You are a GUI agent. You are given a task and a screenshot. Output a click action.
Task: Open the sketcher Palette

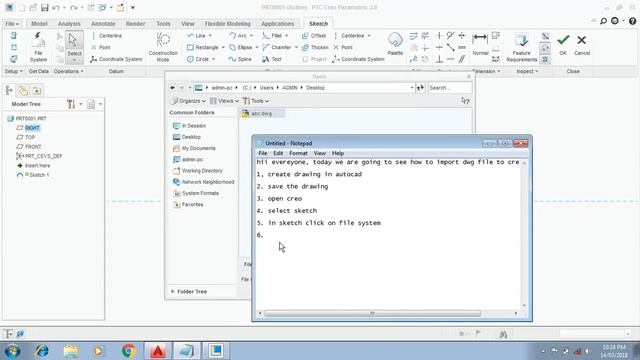click(x=395, y=44)
